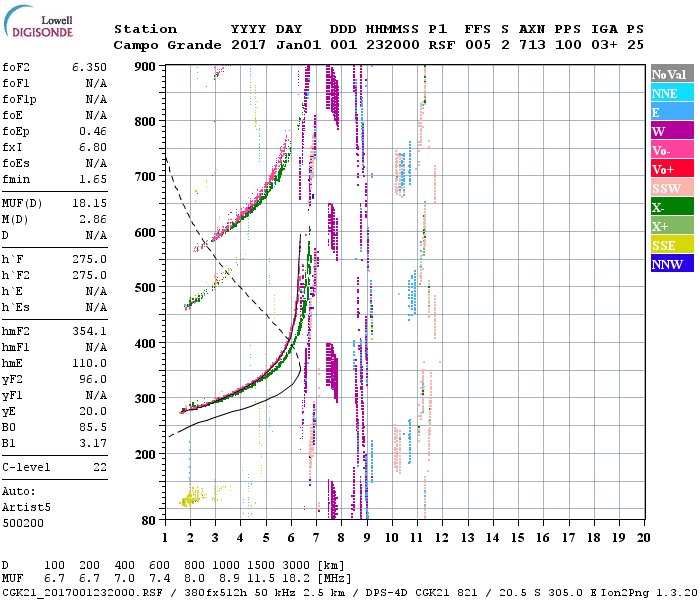Image resolution: width=700 pixels, height=600 pixels.
Task: Click the 900 km height axis label
Action: click(146, 67)
